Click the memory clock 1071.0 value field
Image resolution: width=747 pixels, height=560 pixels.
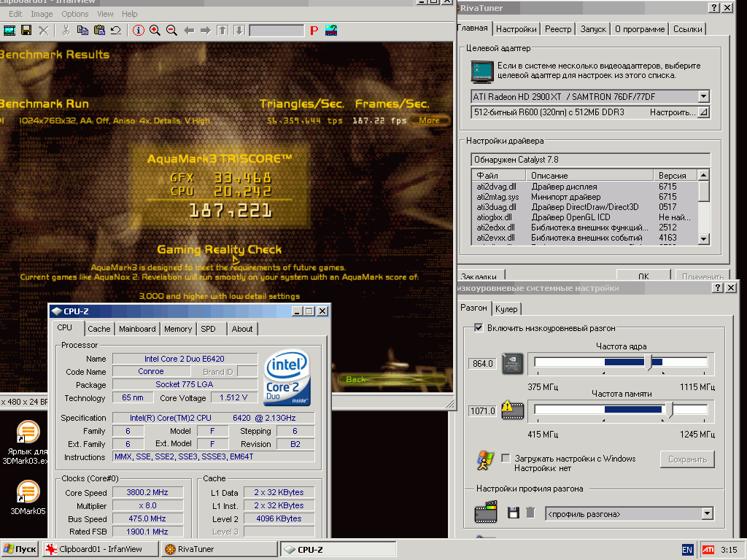pos(483,411)
